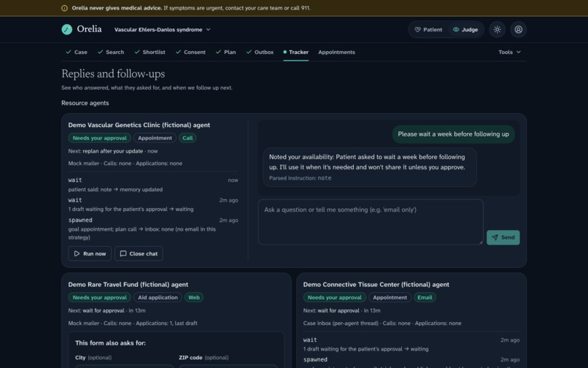Click the 'Resource agents' heading
This screenshot has width=588, height=368.
pos(85,103)
